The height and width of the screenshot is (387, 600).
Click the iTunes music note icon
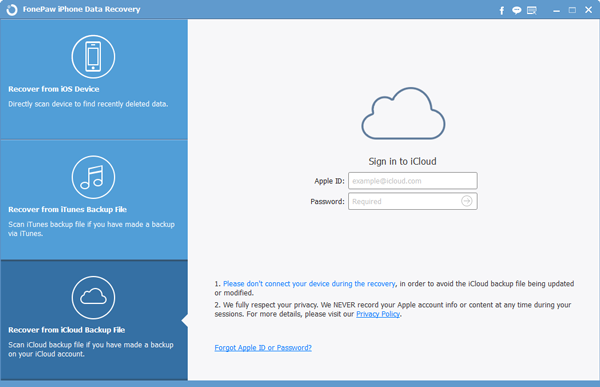(93, 177)
